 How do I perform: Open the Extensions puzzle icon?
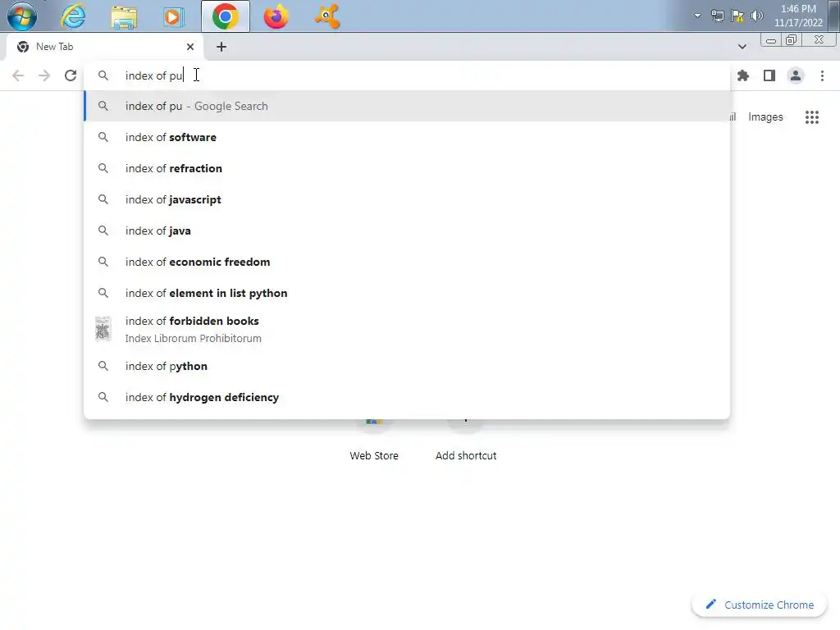coord(742,75)
